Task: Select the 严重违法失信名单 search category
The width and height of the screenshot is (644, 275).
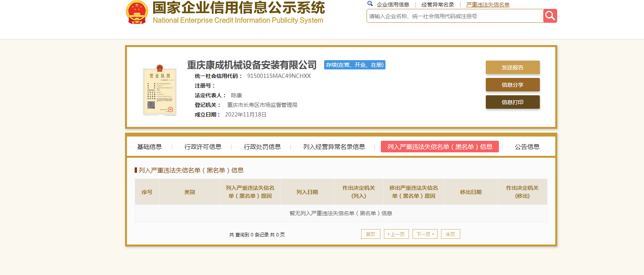Action: point(488,5)
